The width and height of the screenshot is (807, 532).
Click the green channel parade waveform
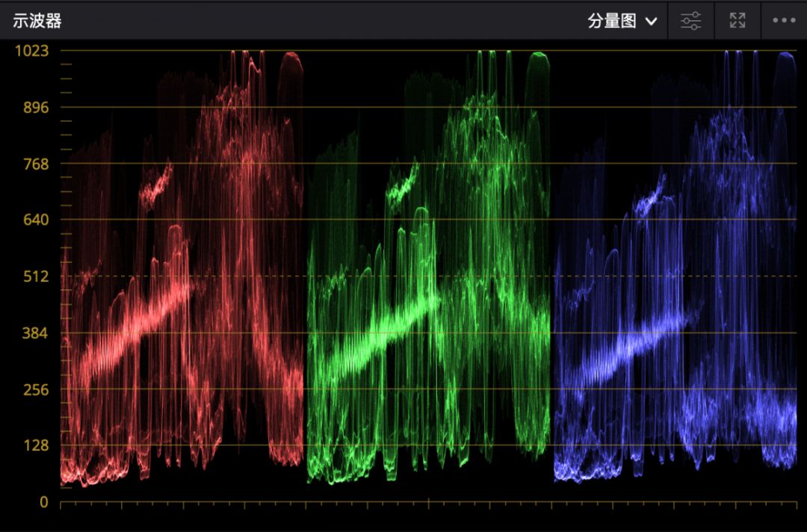click(x=429, y=267)
